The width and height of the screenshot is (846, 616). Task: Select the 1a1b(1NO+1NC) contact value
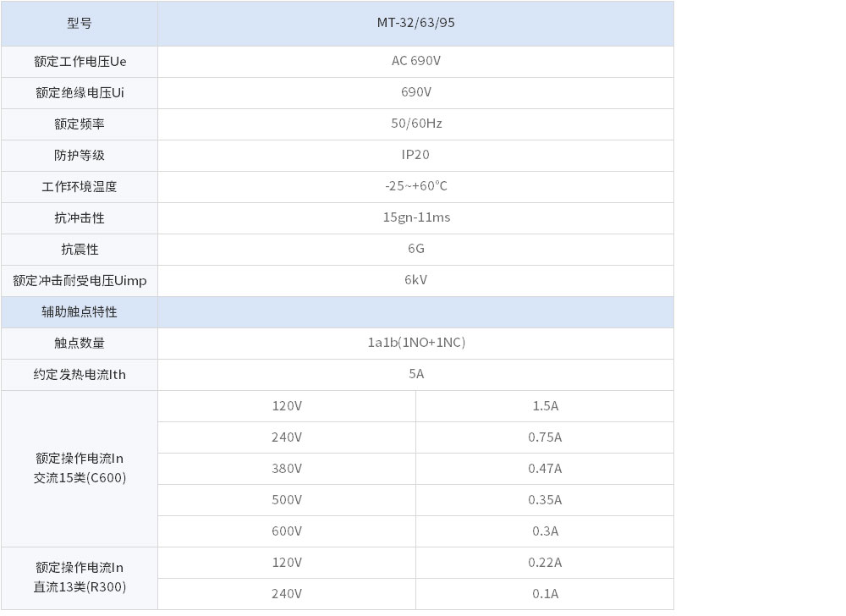pos(415,343)
